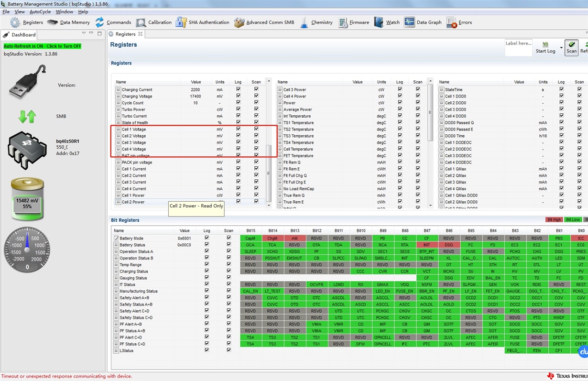Turn off Auto Refresh in DashBoard
Viewport: 588px width, 381px height.
pos(43,46)
